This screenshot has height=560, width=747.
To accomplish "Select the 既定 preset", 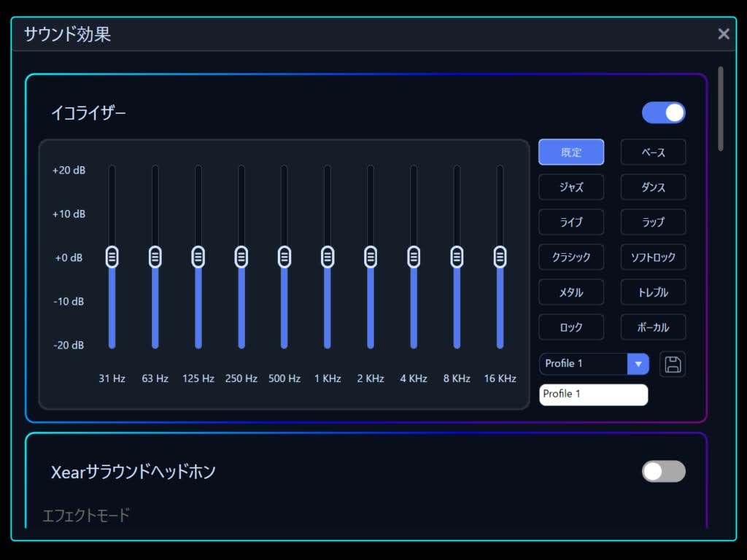I will (x=571, y=152).
